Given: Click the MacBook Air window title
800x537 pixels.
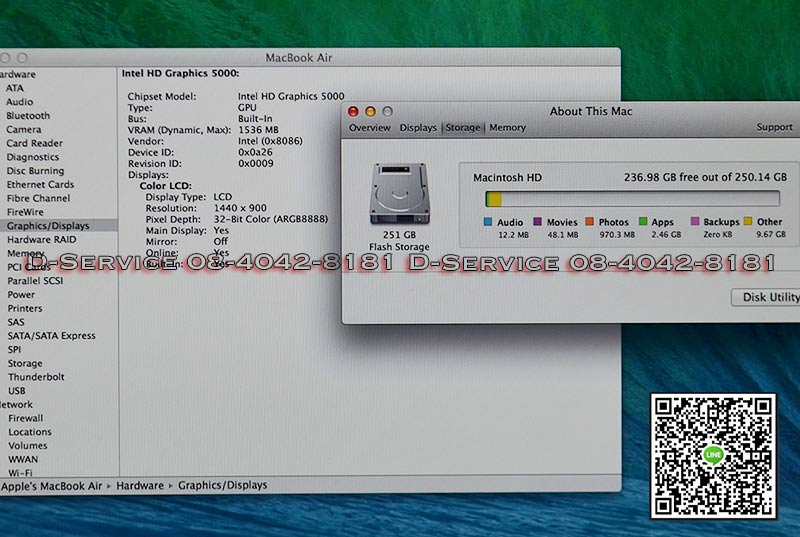Looking at the screenshot, I should coord(298,58).
